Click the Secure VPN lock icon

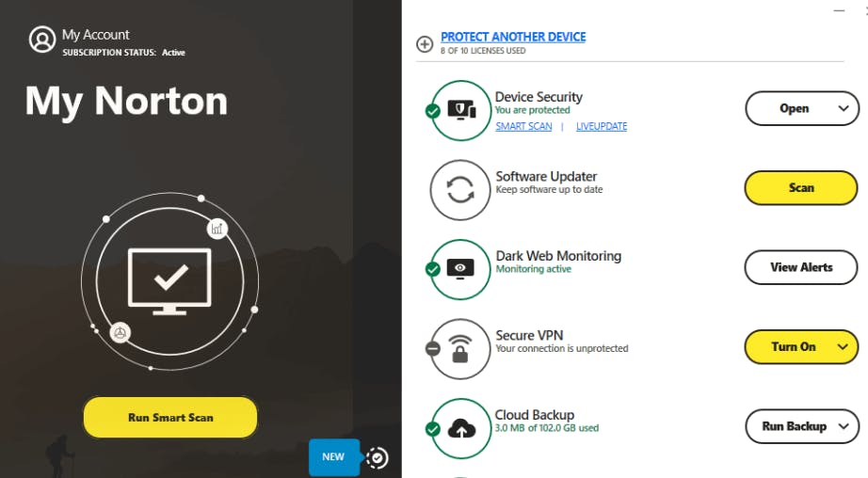coord(460,349)
